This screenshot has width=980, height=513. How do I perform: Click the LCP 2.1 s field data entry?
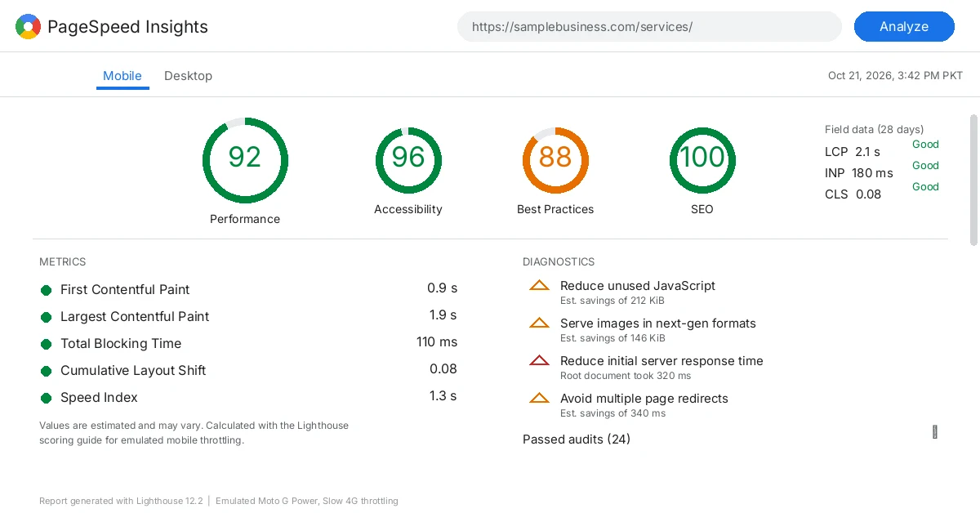(853, 152)
